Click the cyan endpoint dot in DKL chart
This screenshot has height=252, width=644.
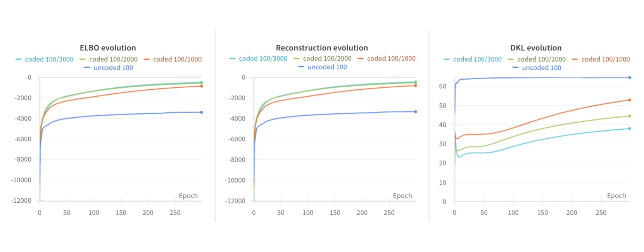pos(630,129)
